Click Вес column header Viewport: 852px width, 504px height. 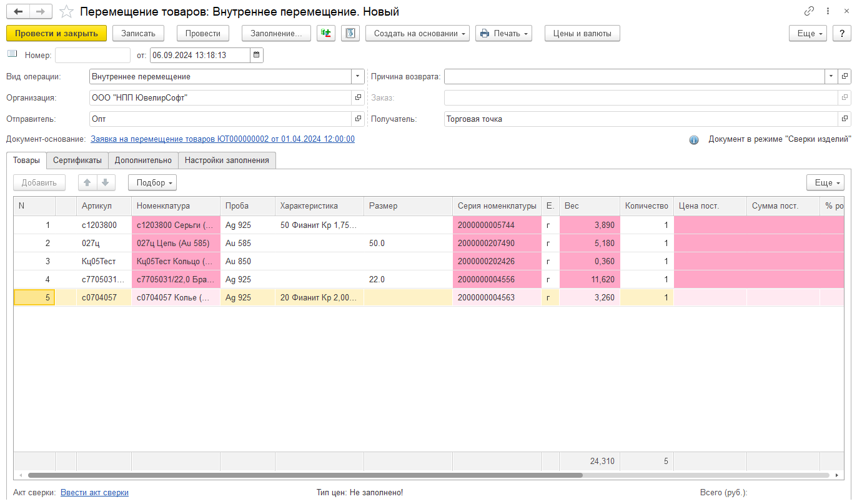pyautogui.click(x=589, y=205)
